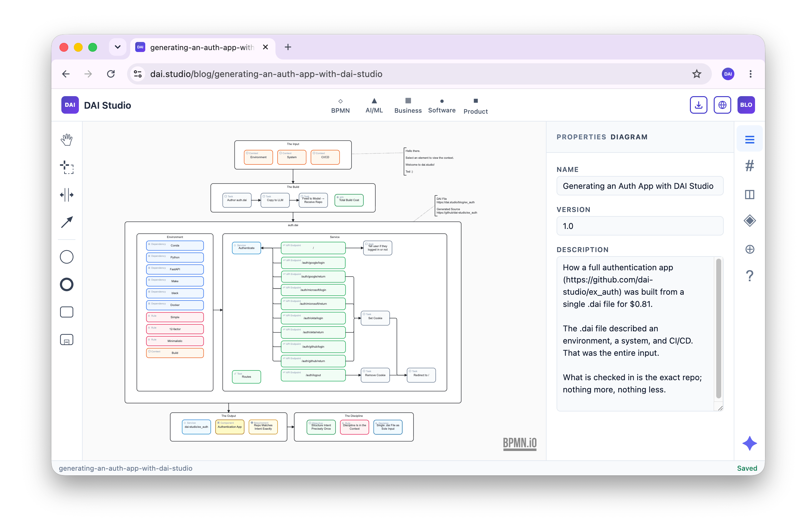812x523 pixels.
Task: Select the /auth/google/login endpoint node
Action: tap(313, 262)
